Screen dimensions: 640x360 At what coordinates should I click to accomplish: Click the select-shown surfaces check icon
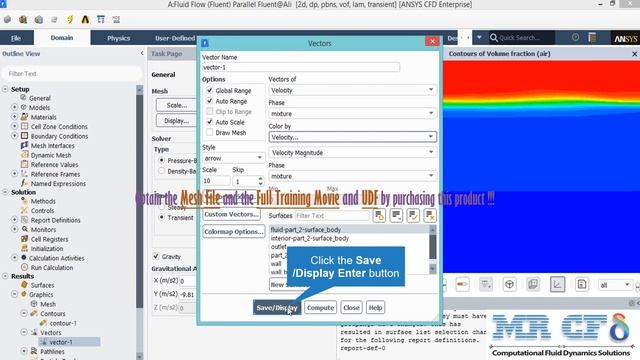tap(413, 215)
